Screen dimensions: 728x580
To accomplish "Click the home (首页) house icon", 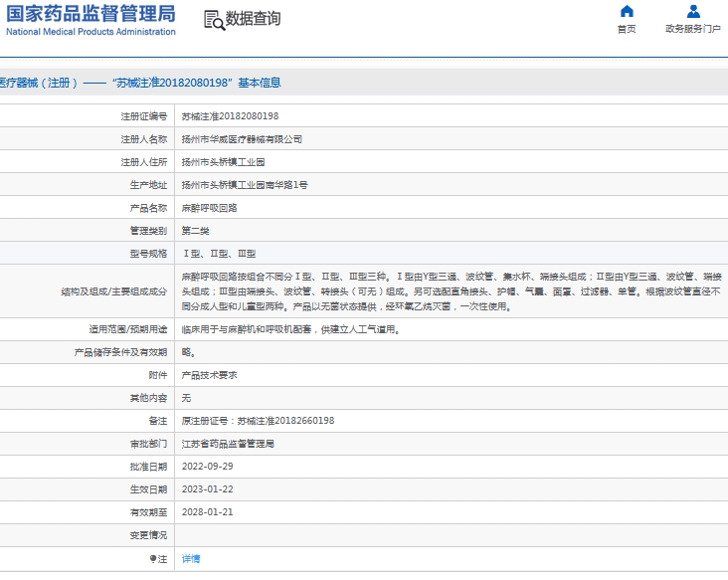I will point(627,11).
